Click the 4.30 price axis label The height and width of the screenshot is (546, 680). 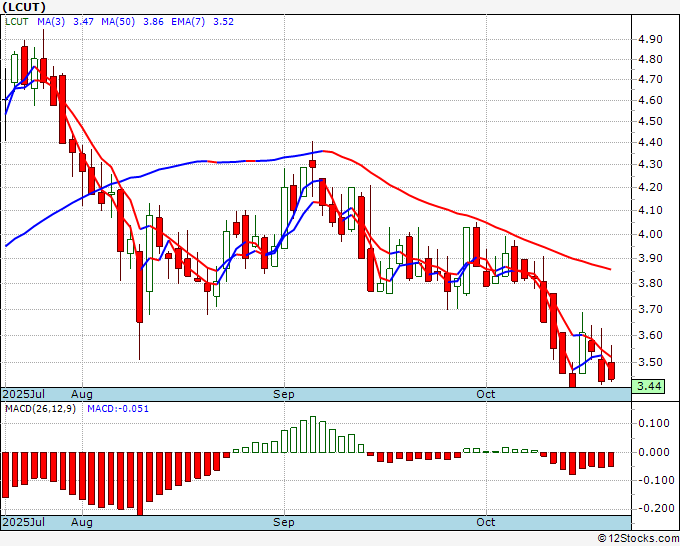[x=650, y=164]
